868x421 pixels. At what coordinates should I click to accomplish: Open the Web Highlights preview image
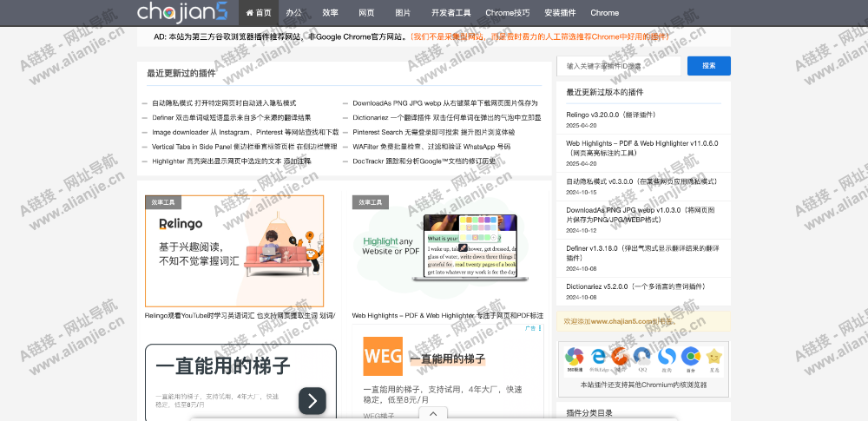pos(448,250)
